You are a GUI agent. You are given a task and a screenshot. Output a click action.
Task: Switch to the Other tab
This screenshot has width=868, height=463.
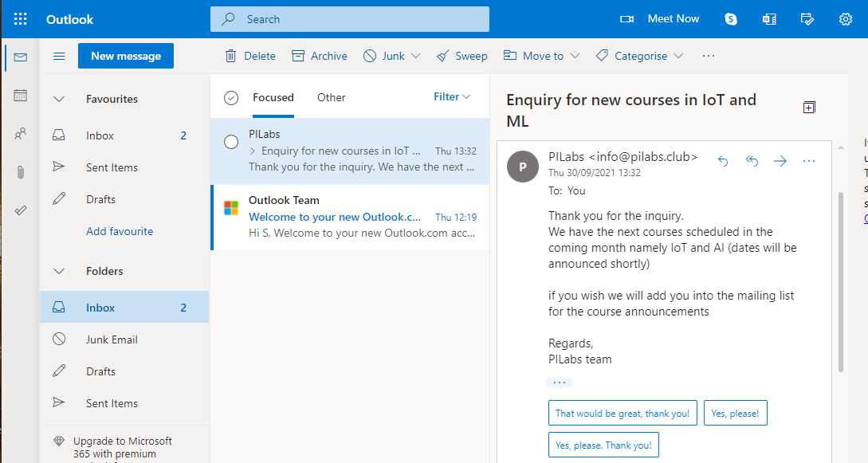tap(331, 97)
